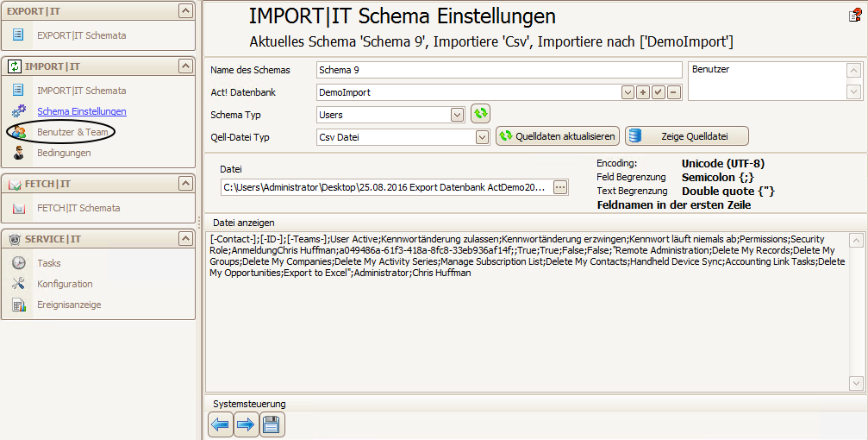Click green refresh icon beside Schema Typ

[x=480, y=114]
